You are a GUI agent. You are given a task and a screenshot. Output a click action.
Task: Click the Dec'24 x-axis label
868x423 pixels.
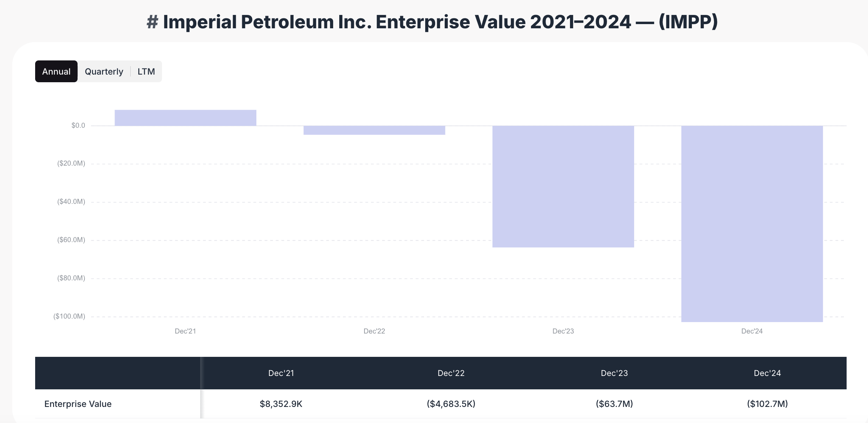point(752,331)
